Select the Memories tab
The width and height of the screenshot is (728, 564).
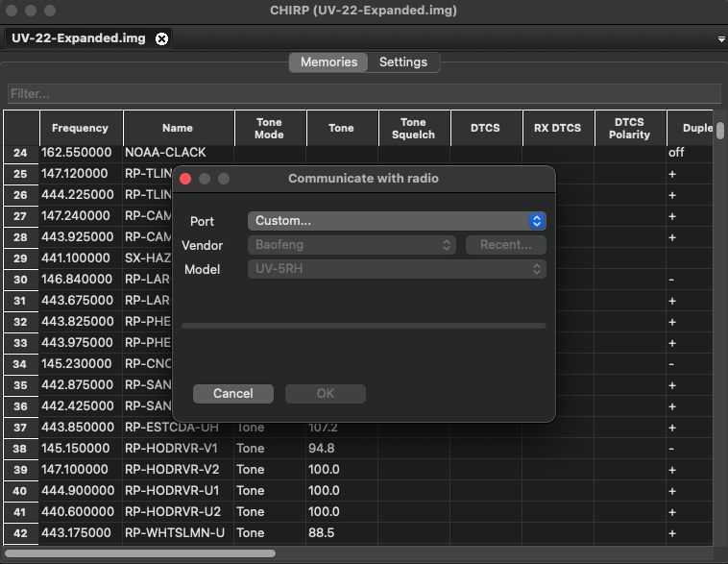(328, 61)
